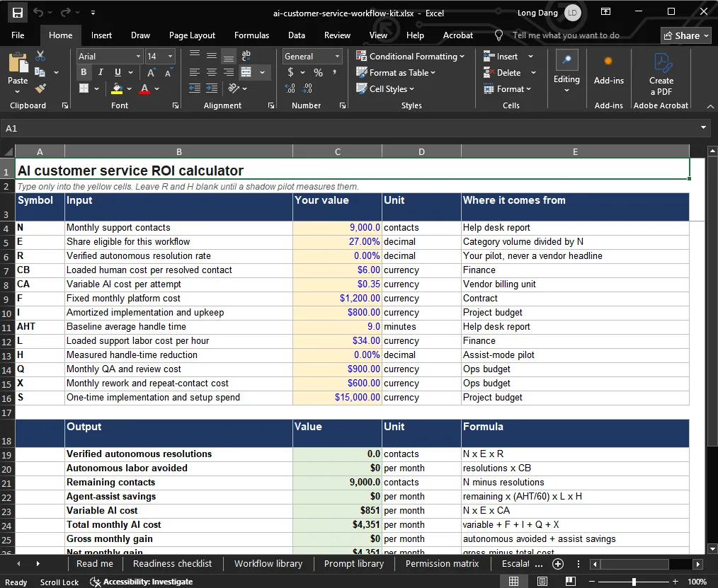
Task: Click the Increase Indent icon
Action: coord(212,88)
